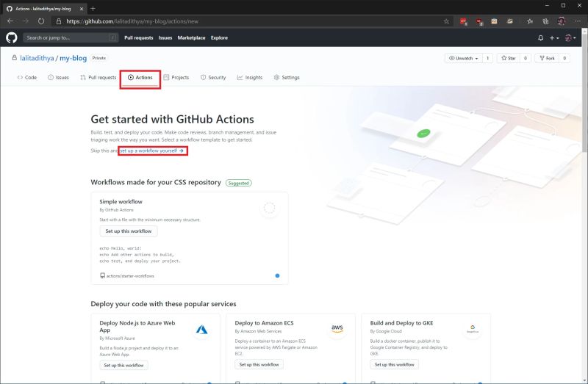This screenshot has height=384, width=588.
Task: Open the plus create-new dropdown
Action: pos(554,38)
